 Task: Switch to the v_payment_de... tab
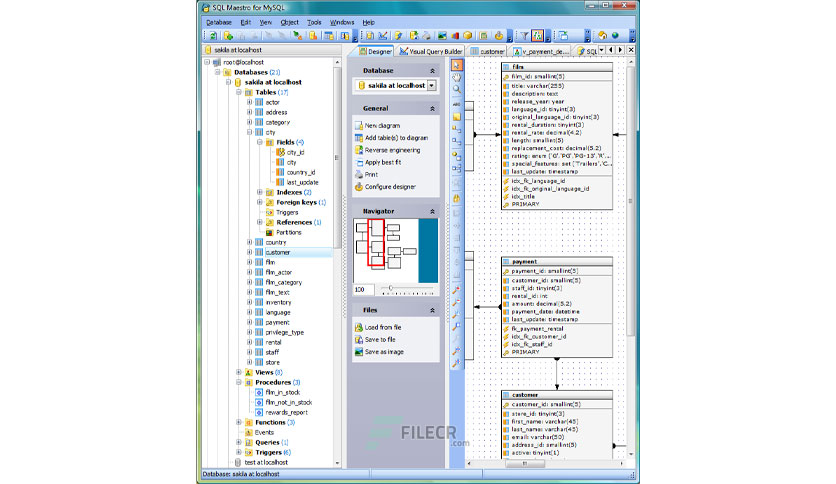click(541, 51)
